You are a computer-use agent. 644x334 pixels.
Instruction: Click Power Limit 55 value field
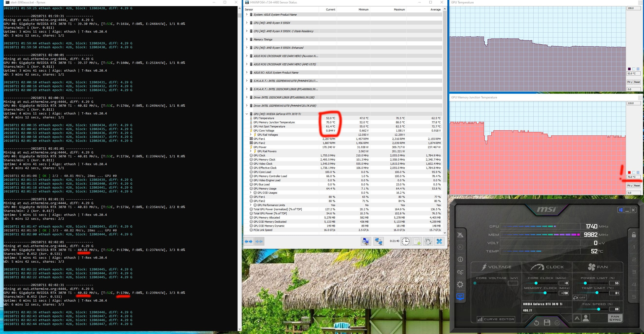click(x=614, y=283)
